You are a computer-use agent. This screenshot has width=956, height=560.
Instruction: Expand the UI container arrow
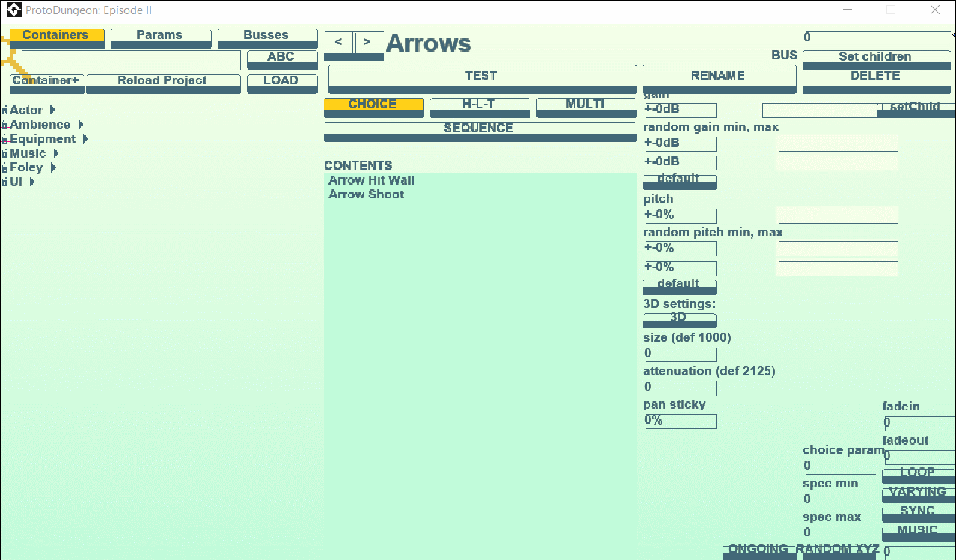pyautogui.click(x=32, y=182)
